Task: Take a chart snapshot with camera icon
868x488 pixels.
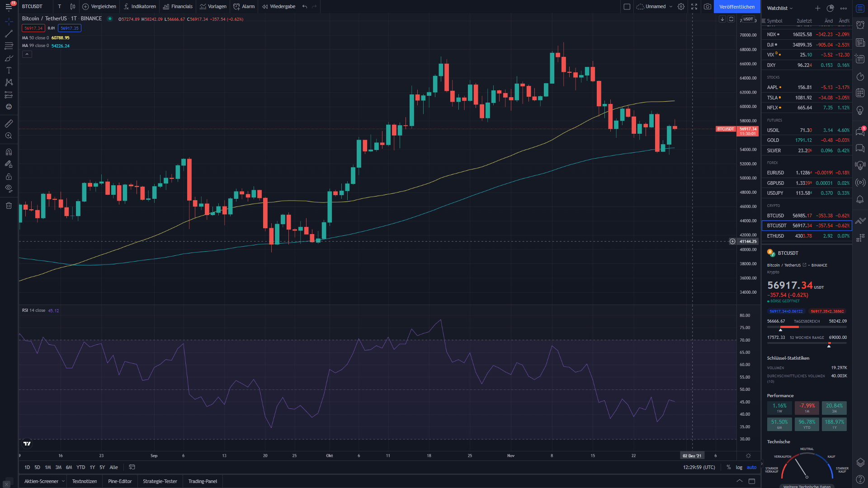Action: 708,7
